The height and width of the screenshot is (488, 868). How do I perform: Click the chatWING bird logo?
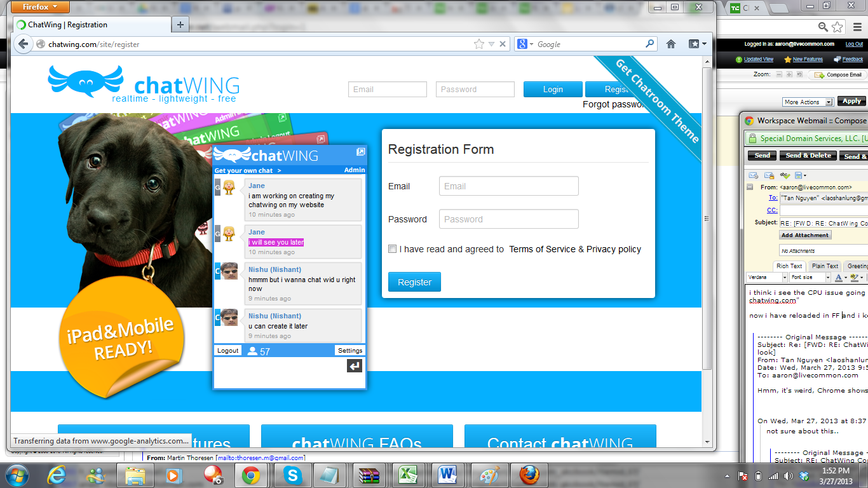pyautogui.click(x=86, y=81)
